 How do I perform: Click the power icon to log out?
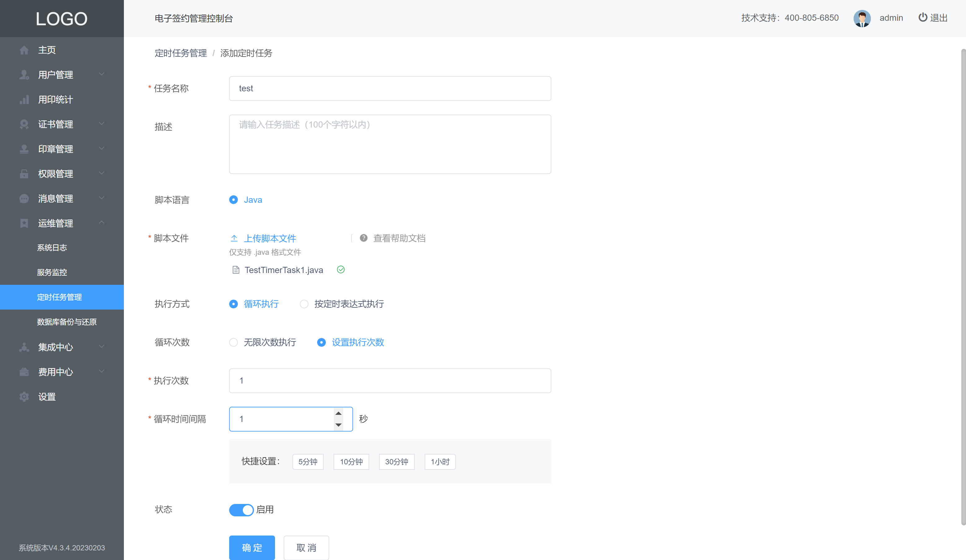(922, 18)
